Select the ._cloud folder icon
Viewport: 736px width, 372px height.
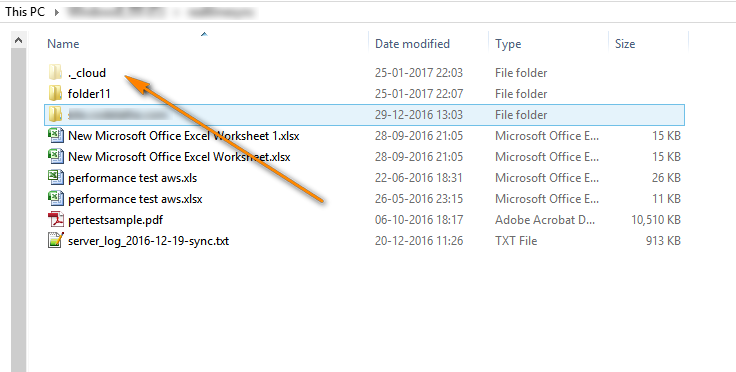(55, 72)
